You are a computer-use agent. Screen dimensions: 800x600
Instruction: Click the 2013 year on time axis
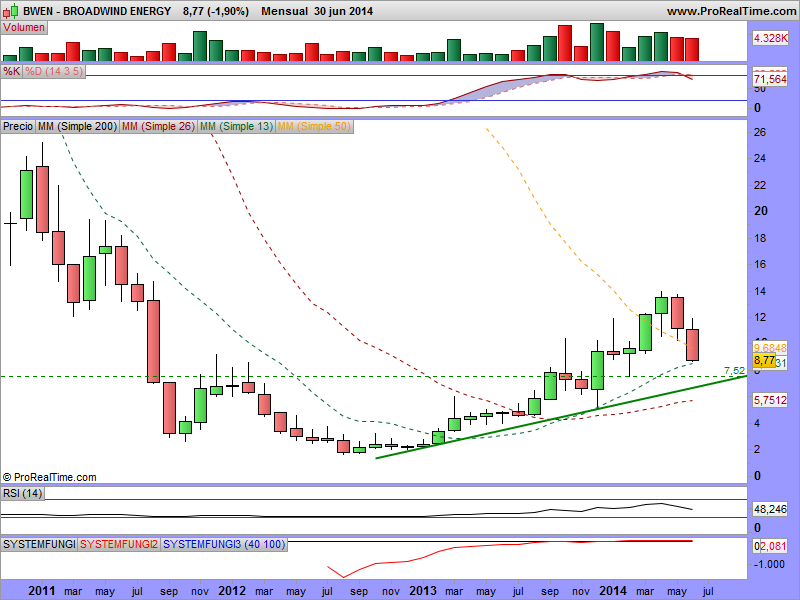pyautogui.click(x=422, y=591)
